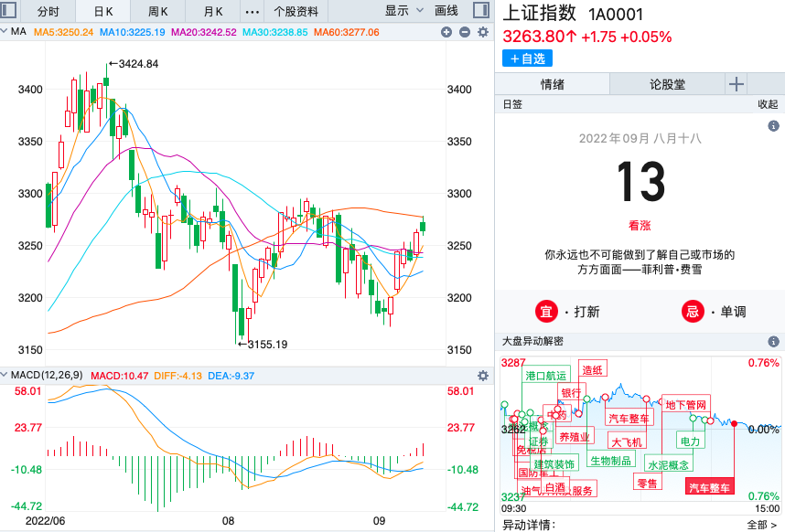Screen dimensions: 785x532
Task: Open MA chart settings gear
Action: [483, 32]
